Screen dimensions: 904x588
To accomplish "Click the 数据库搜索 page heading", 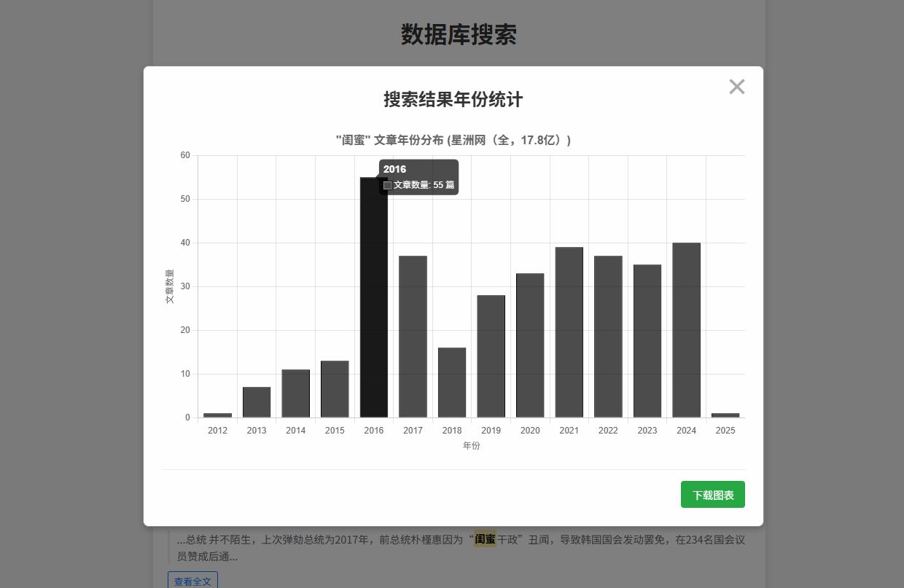I will click(457, 36).
